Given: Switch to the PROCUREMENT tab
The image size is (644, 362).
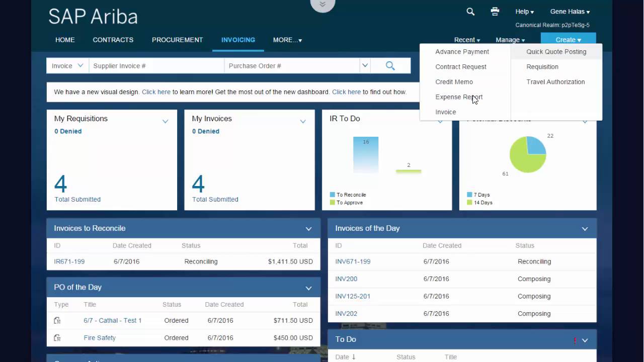Looking at the screenshot, I should pyautogui.click(x=178, y=40).
